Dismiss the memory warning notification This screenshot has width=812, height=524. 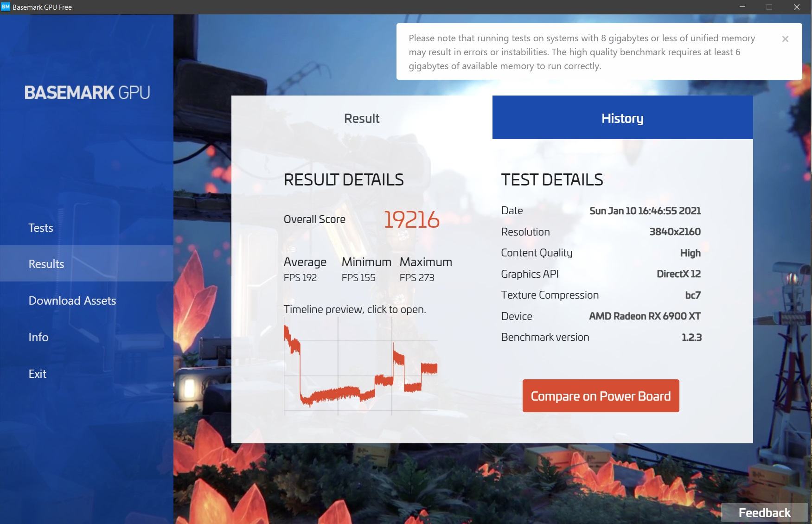coord(785,39)
